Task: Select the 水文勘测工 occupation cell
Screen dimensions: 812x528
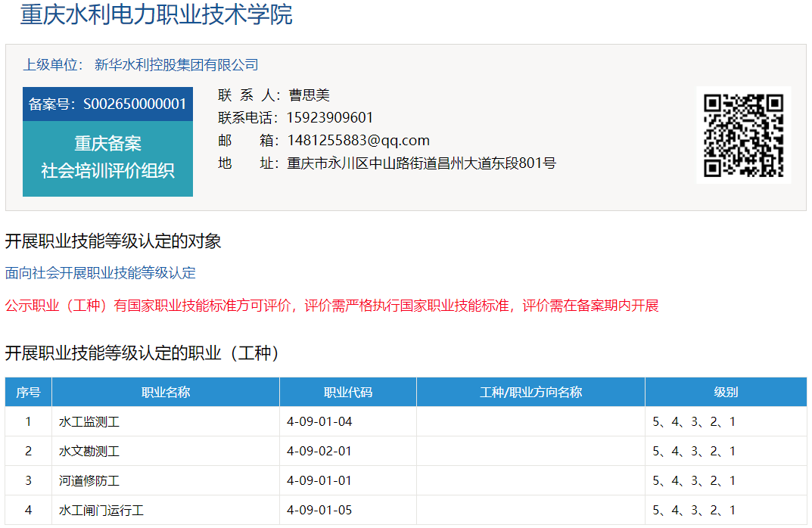Action: pos(89,452)
